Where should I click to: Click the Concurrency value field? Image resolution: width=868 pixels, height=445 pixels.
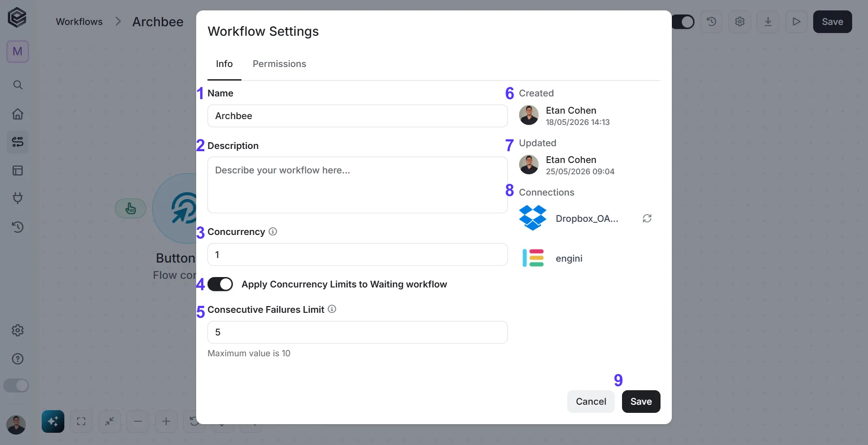(x=357, y=254)
